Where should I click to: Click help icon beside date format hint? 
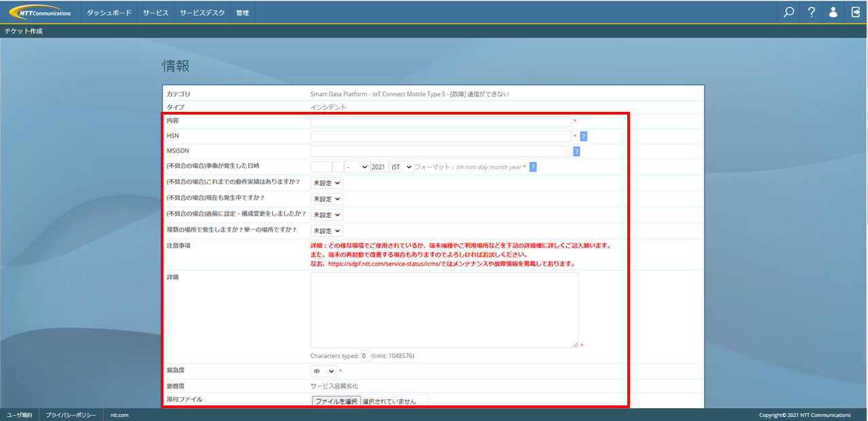[533, 167]
